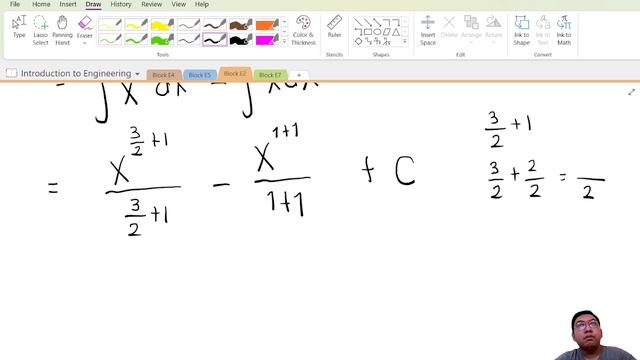Move pen gallery up one row

coord(284,22)
